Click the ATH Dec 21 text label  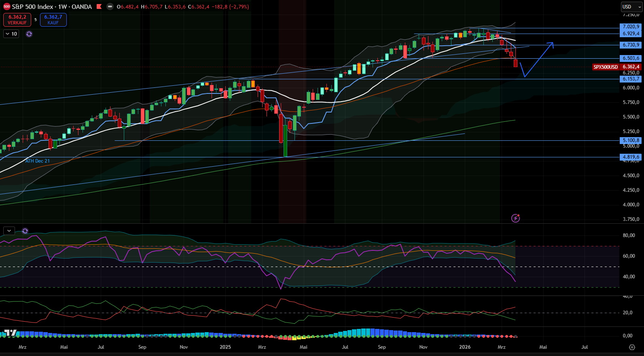38,161
